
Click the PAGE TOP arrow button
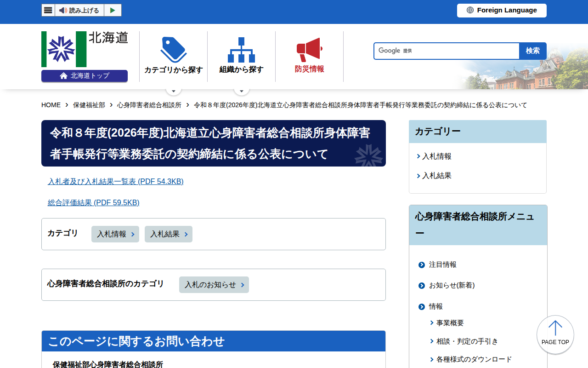pos(555,334)
